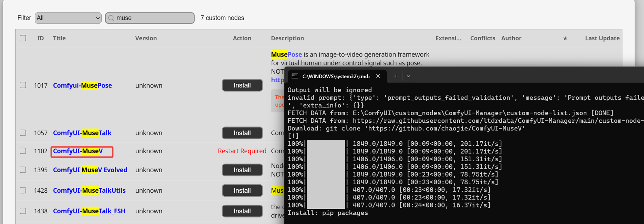Sort by the ID column header
The image size is (644, 224).
tap(41, 38)
